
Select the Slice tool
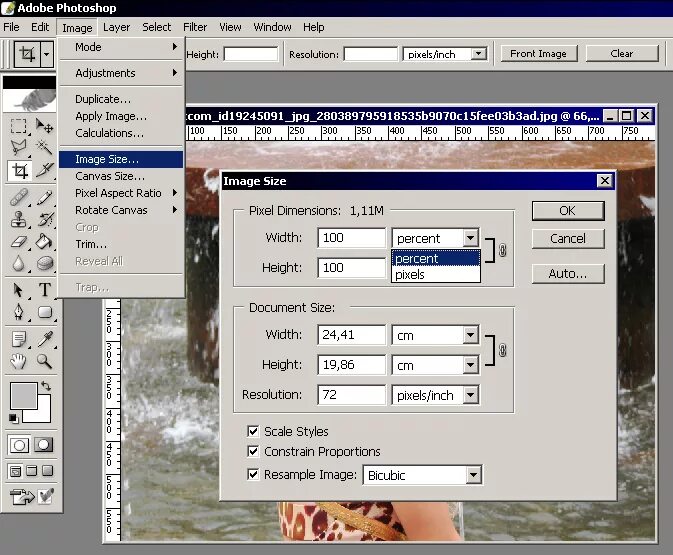pyautogui.click(x=44, y=170)
